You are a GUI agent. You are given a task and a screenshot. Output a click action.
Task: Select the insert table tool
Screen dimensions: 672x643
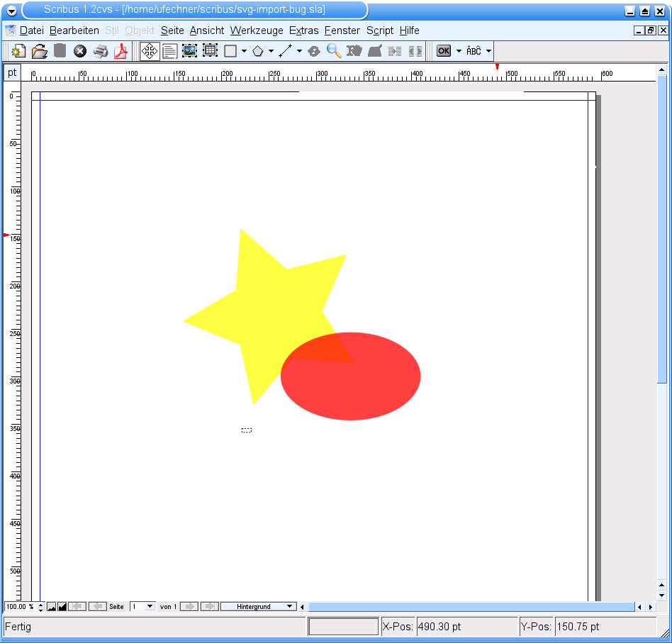point(210,51)
